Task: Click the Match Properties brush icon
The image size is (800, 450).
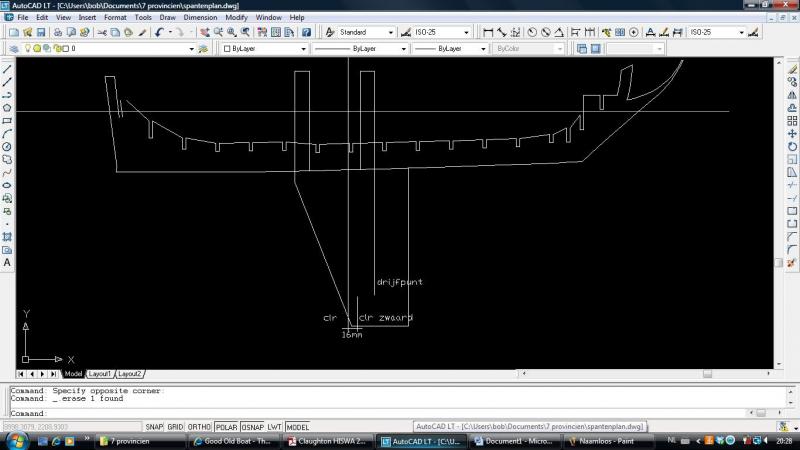Action: [142, 32]
